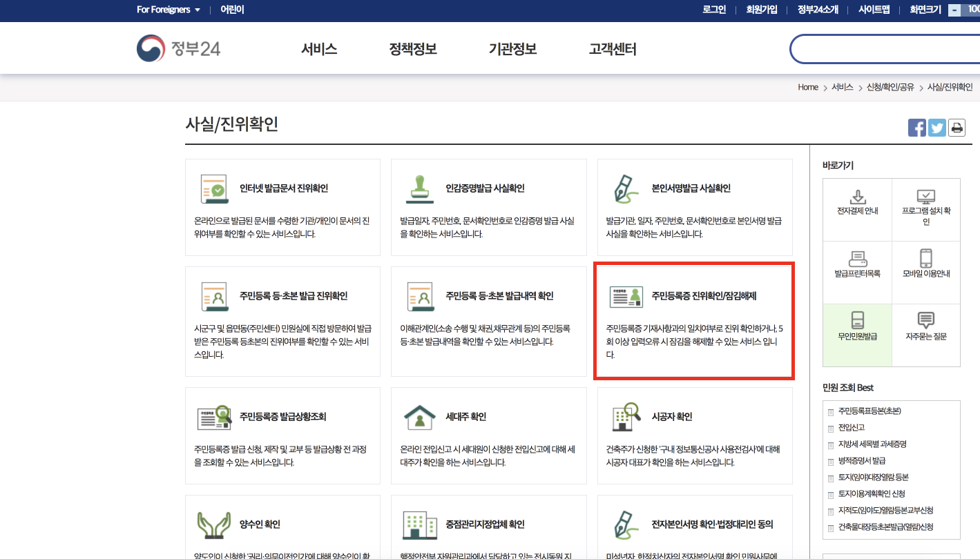Share the page via the Facebook icon

(x=916, y=127)
